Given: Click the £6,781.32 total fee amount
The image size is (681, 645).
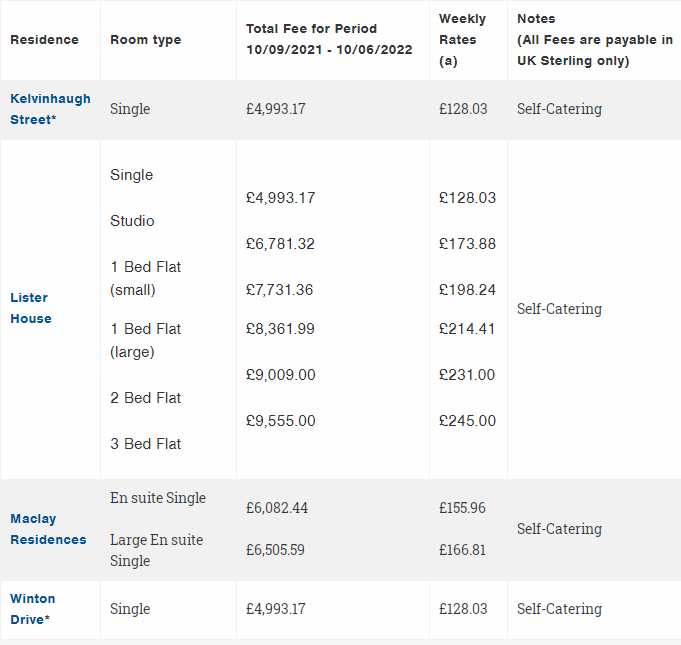Looking at the screenshot, I should 280,244.
